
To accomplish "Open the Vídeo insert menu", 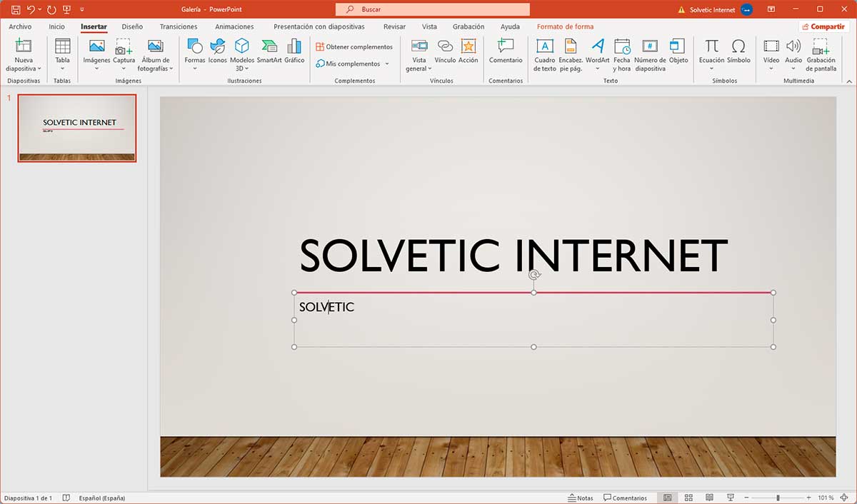I will pos(771,55).
